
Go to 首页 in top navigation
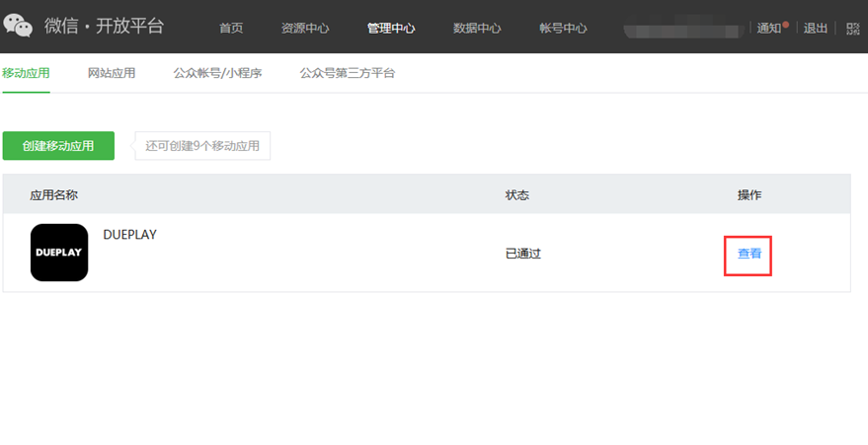tap(231, 28)
